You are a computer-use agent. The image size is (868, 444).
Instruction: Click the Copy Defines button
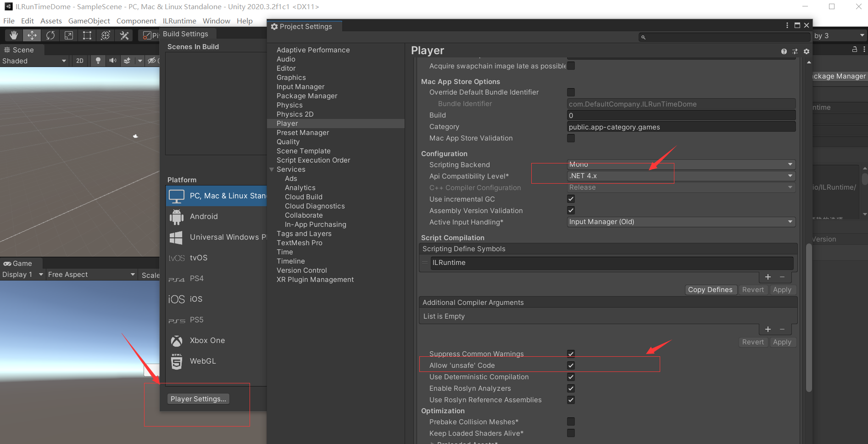(x=711, y=289)
